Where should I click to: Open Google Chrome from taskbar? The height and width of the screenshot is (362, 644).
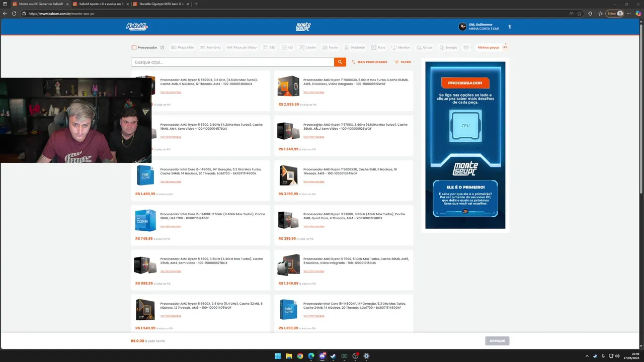[300, 356]
